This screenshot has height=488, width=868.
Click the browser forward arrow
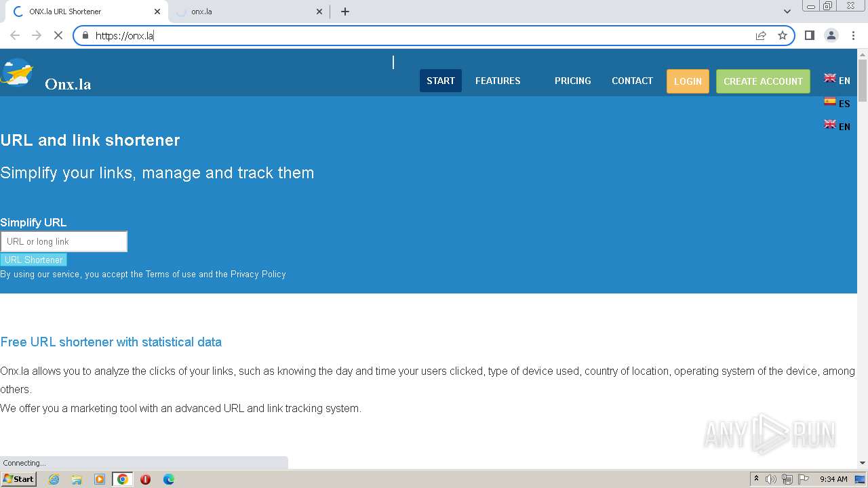[x=37, y=35]
